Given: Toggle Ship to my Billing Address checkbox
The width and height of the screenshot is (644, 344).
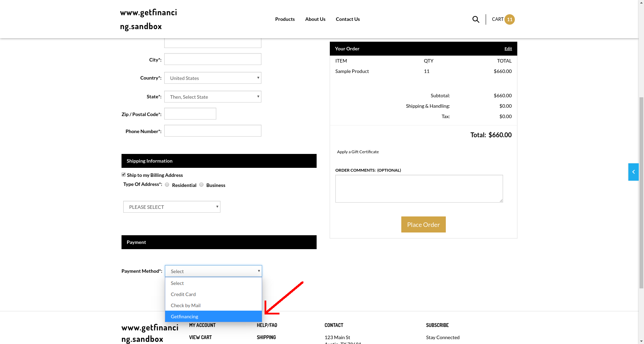Looking at the screenshot, I should (124, 174).
